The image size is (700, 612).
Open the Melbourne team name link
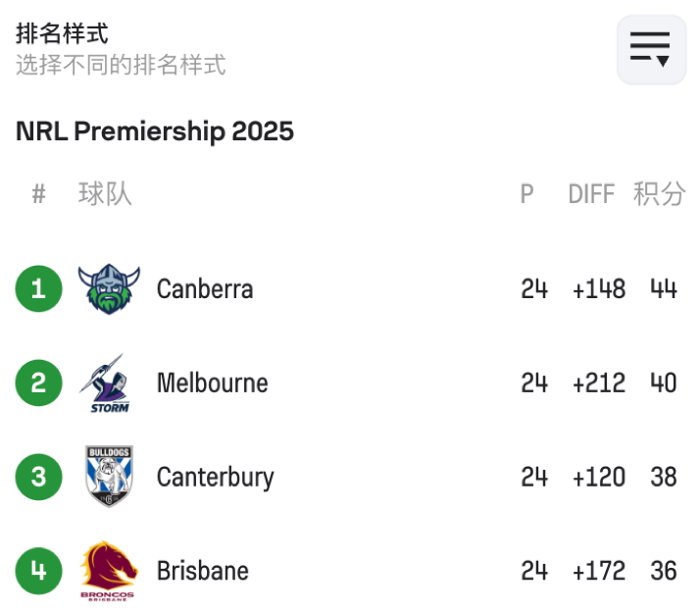[212, 382]
